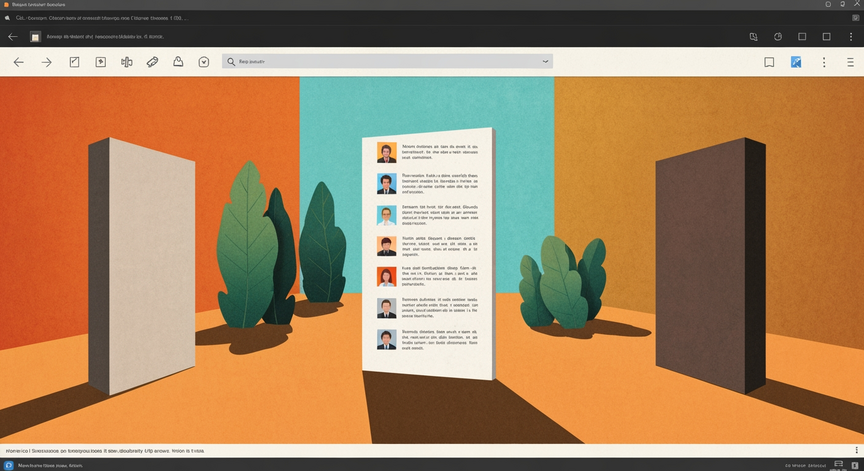Click the bag-shaped lock icon in toolbar
Screen dimensions: 864x471
click(178, 62)
